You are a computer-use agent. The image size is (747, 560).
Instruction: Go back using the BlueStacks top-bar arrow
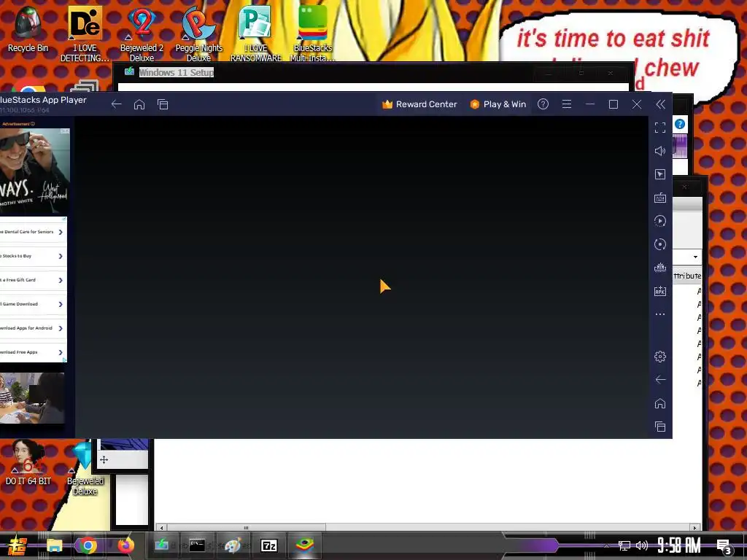tap(116, 104)
